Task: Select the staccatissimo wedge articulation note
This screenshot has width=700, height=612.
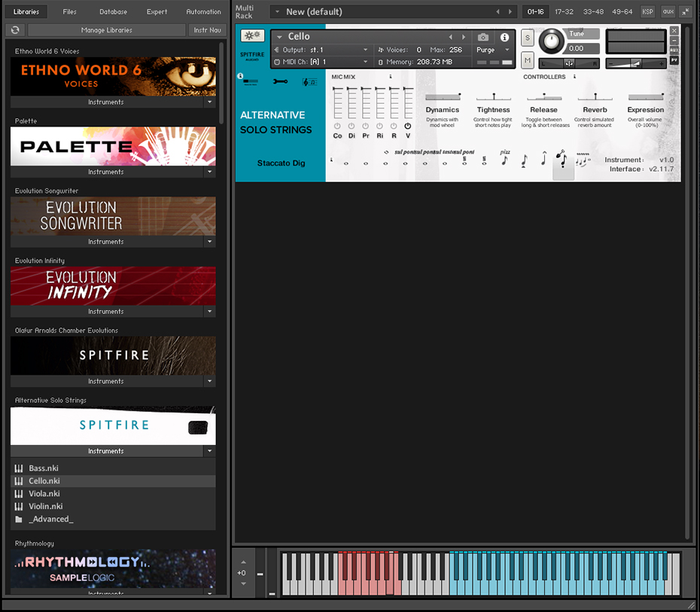Action: (524, 160)
